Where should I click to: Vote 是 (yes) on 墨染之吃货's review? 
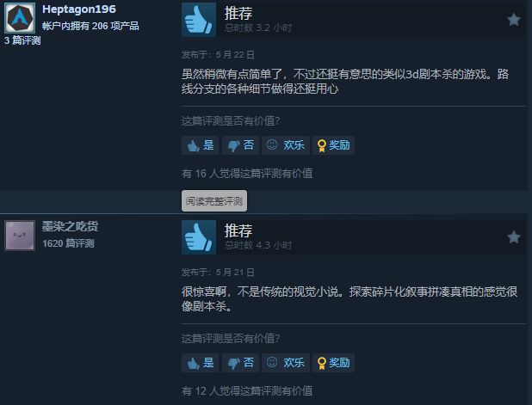[201, 363]
